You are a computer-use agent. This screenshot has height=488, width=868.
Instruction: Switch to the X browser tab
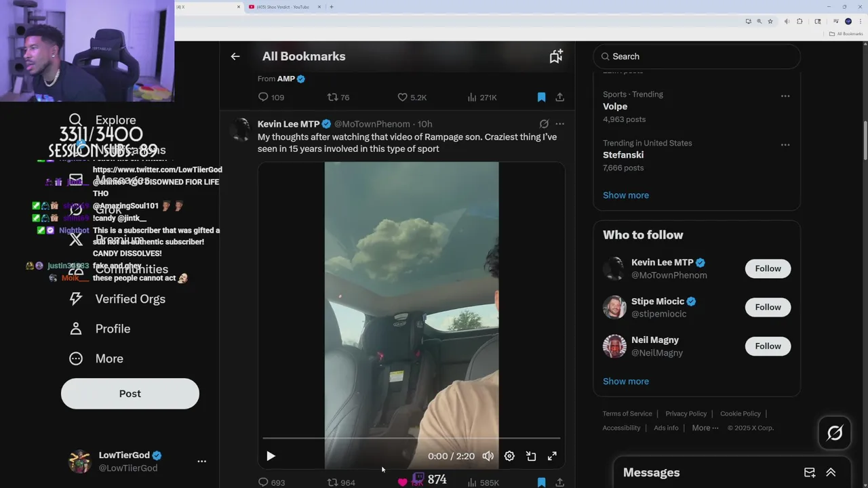207,7
